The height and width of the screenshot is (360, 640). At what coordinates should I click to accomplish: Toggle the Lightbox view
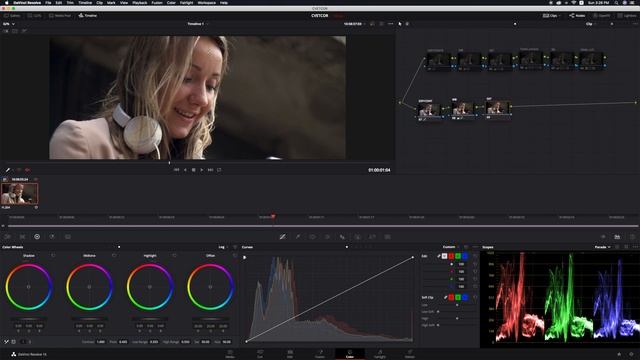point(627,16)
